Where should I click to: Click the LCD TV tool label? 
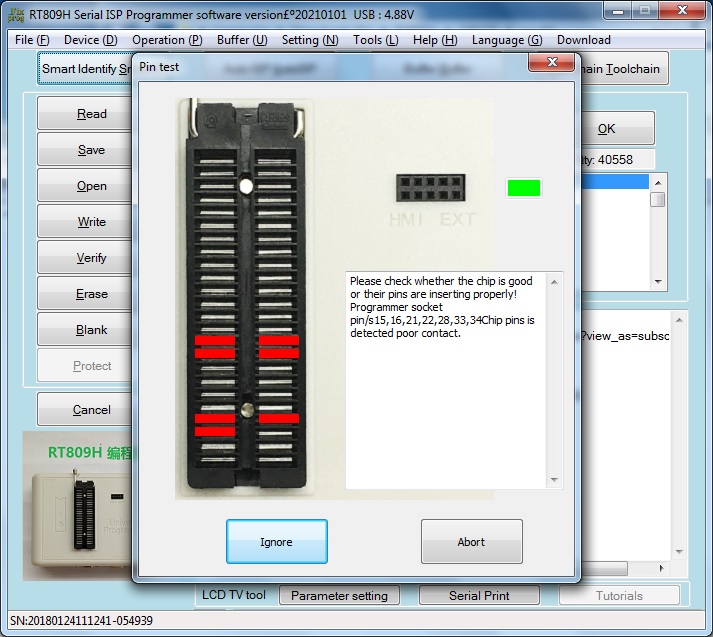tap(234, 595)
